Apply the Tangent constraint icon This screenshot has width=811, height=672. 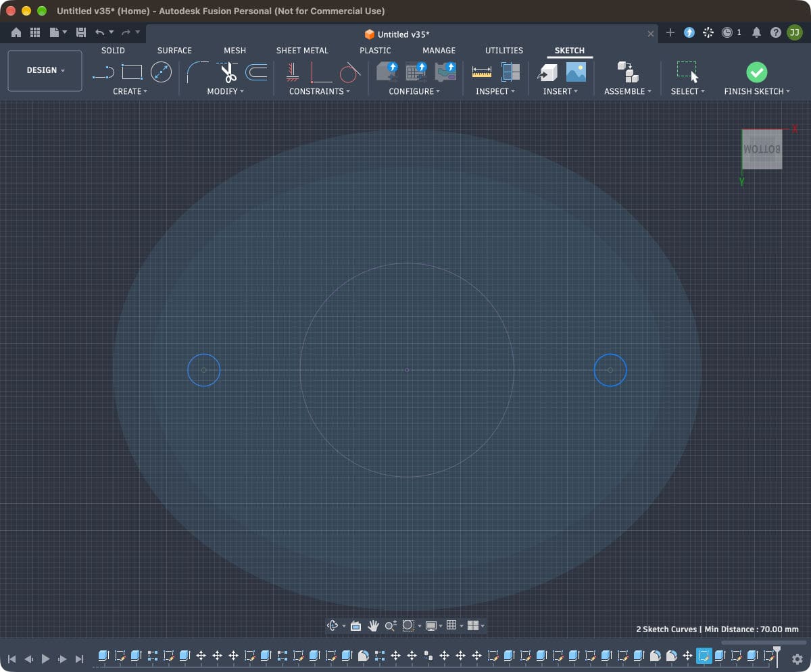pos(349,72)
